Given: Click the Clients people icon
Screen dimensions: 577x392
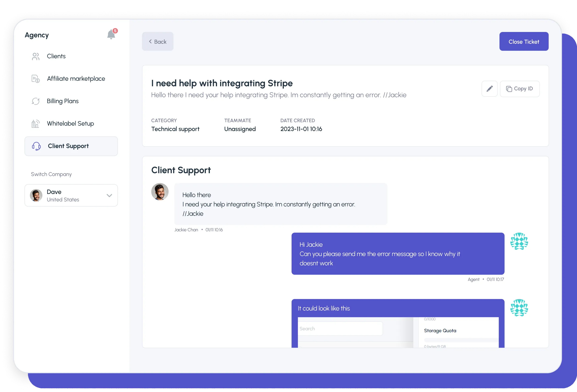Looking at the screenshot, I should (36, 56).
